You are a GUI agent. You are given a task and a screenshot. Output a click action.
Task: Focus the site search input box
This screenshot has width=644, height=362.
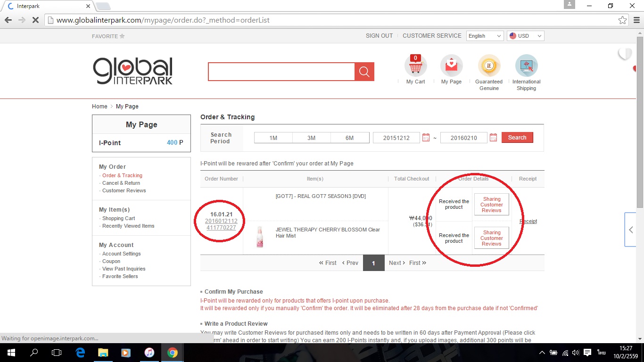(x=281, y=72)
